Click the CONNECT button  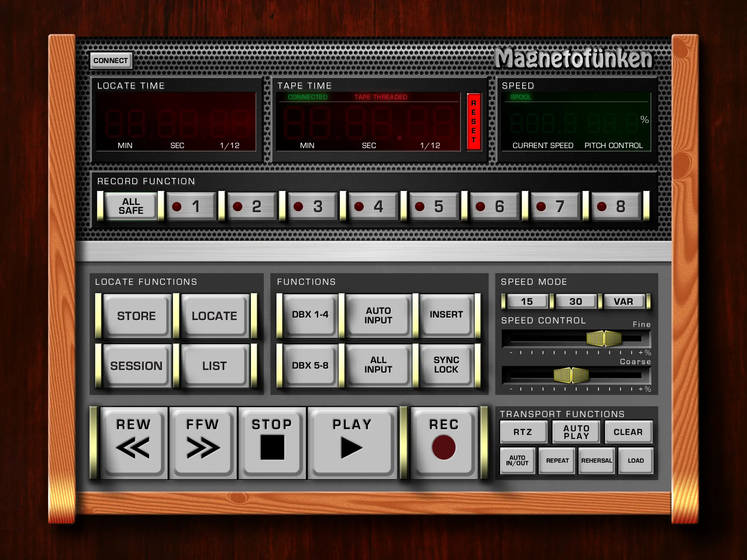click(x=111, y=61)
